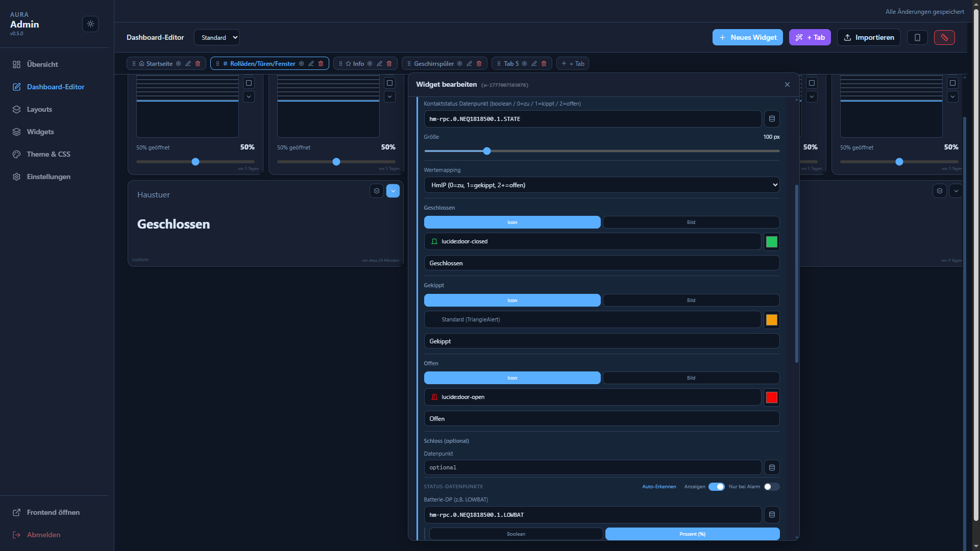Image resolution: width=980 pixels, height=551 pixels.
Task: Click the red ruler icon top right
Action: (944, 37)
